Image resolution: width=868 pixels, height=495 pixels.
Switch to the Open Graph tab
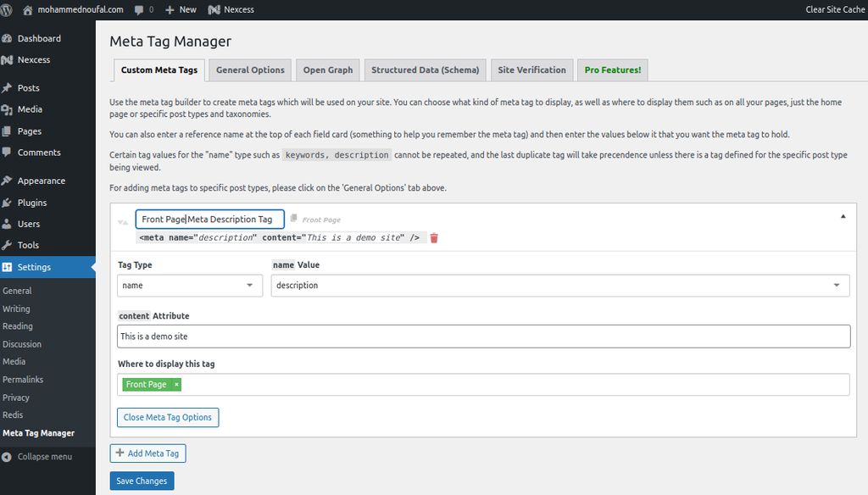click(327, 70)
